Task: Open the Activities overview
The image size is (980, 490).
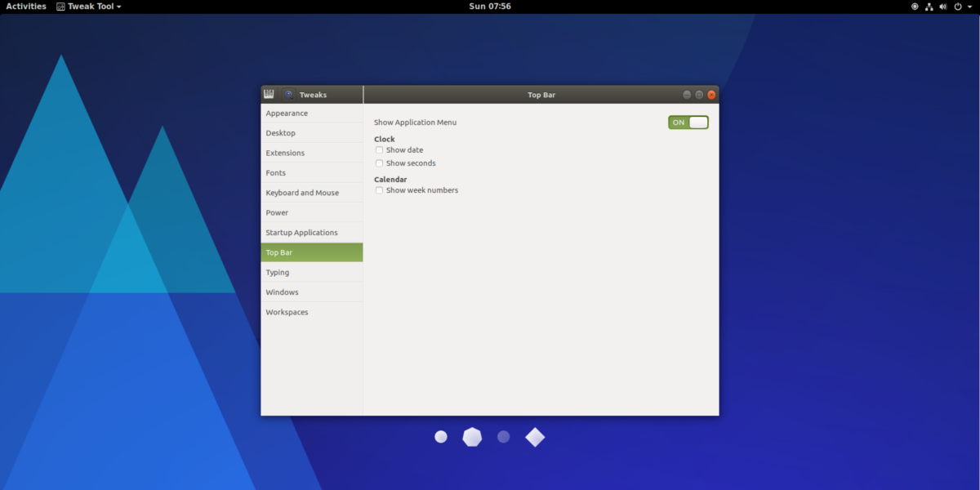Action: point(26,7)
